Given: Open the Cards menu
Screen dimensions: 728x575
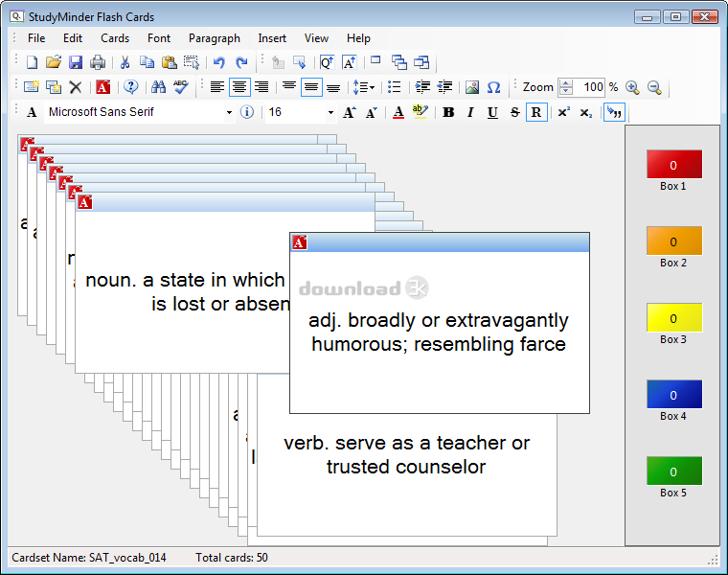Looking at the screenshot, I should (x=115, y=38).
